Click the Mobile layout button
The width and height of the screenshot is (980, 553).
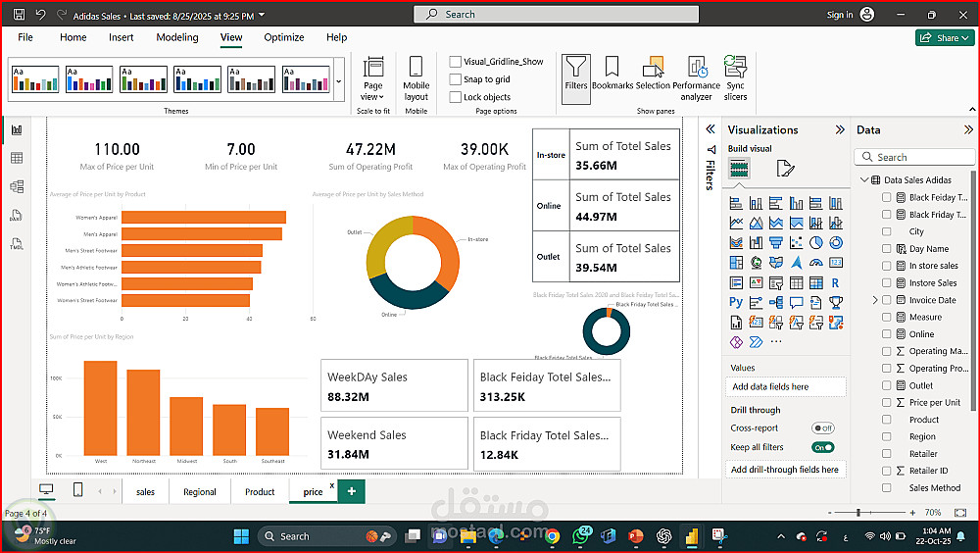tap(416, 78)
